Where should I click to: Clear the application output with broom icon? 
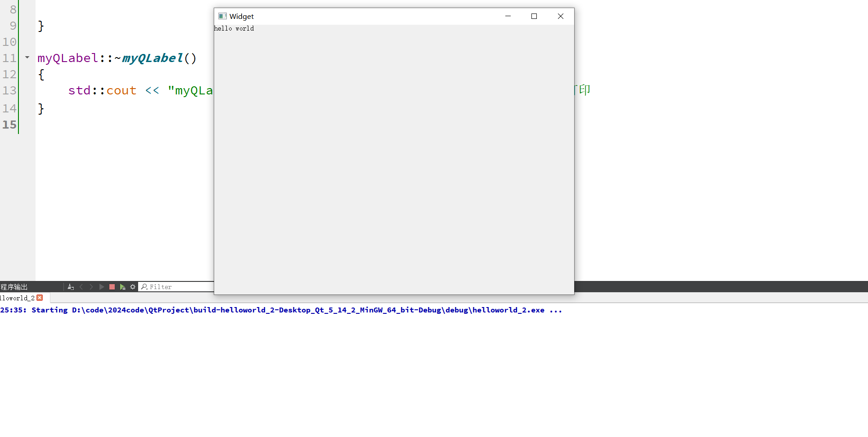tap(71, 287)
